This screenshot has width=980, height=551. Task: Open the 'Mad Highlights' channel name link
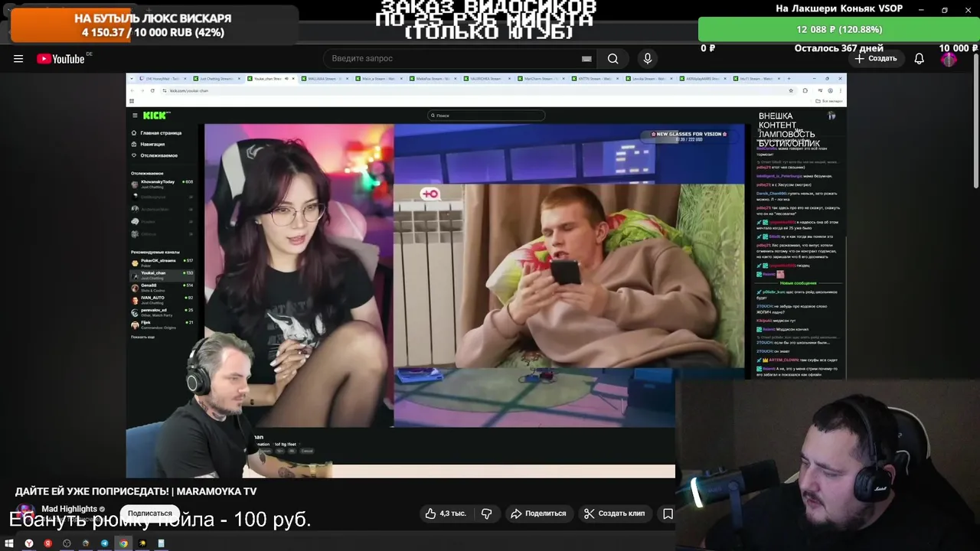[69, 509]
